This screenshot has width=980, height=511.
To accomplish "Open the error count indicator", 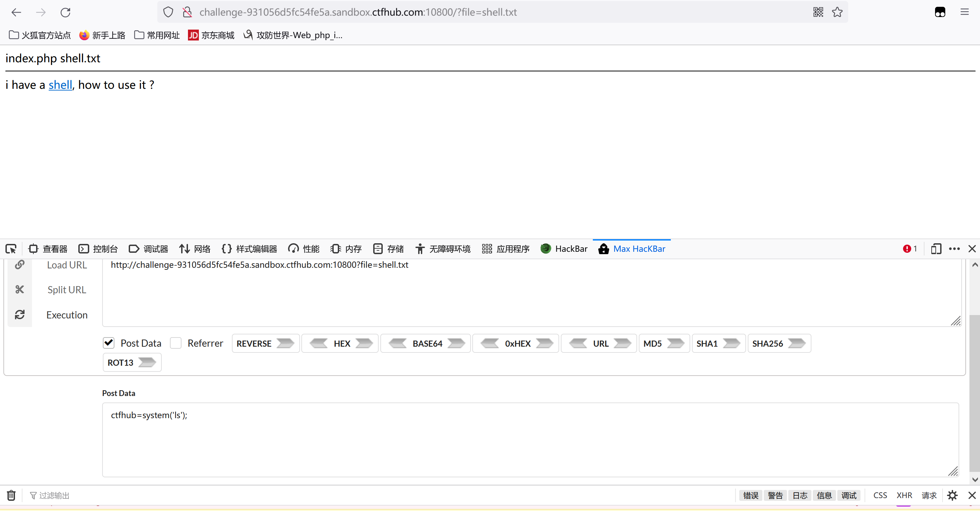I will click(910, 249).
